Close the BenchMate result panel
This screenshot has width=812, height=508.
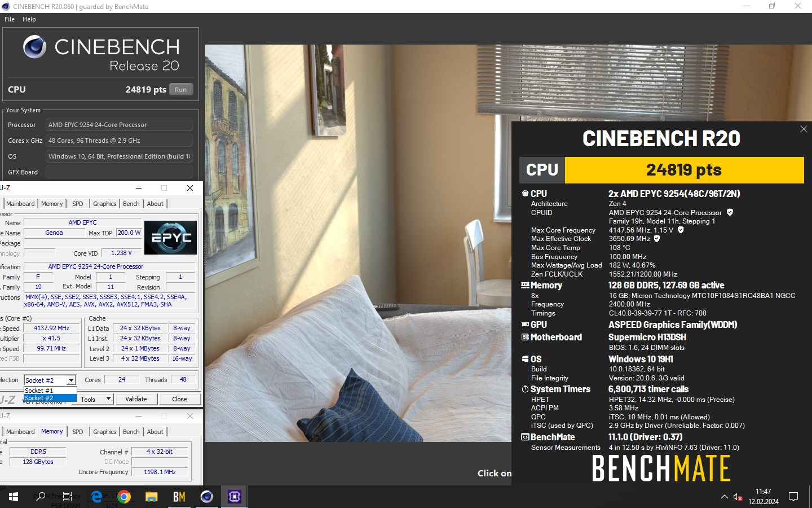(804, 129)
